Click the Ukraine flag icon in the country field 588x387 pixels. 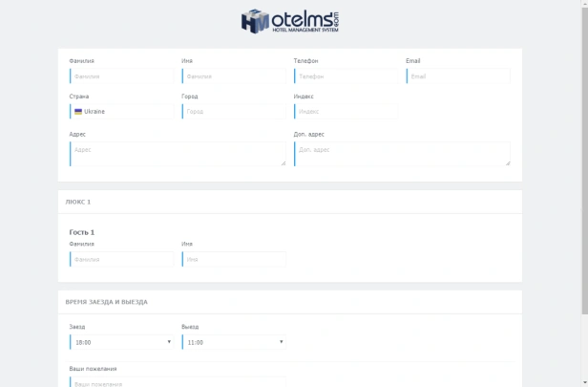(x=78, y=112)
